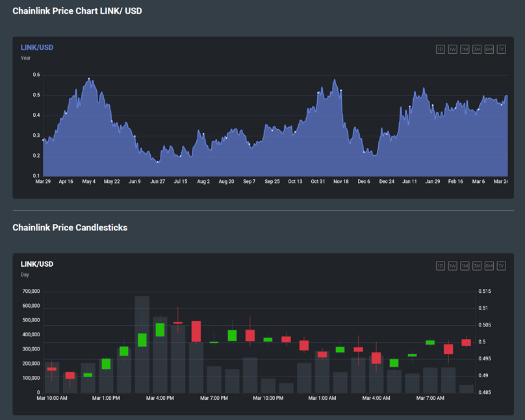Screen dimensions: 525x420
Task: Click the 'Chainlink Price Chart LINK/ USD' heading
Action: [x=77, y=11]
